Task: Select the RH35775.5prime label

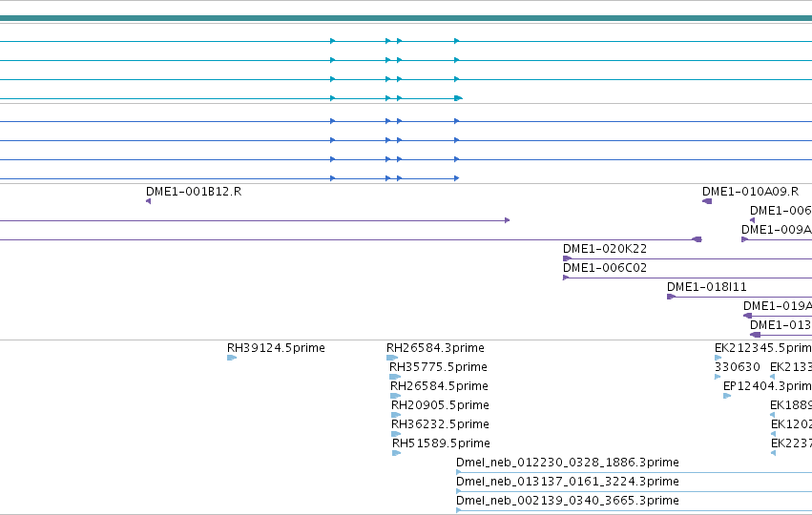Action: tap(438, 367)
